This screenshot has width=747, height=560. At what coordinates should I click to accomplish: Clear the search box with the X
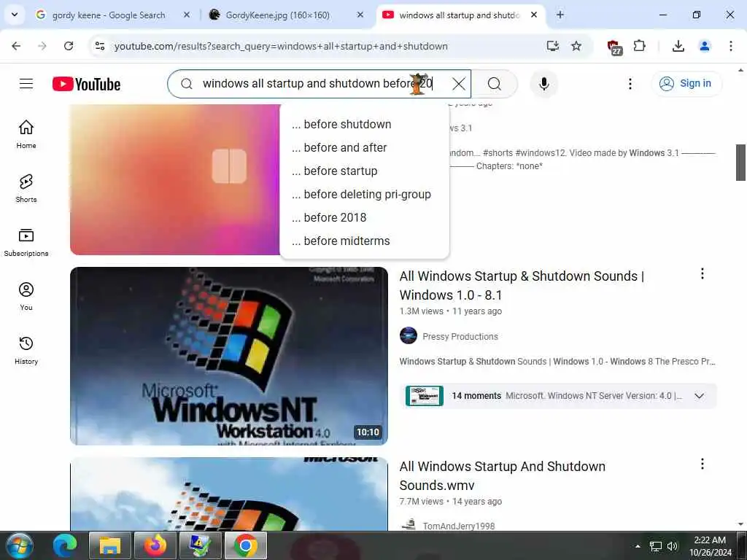click(459, 84)
